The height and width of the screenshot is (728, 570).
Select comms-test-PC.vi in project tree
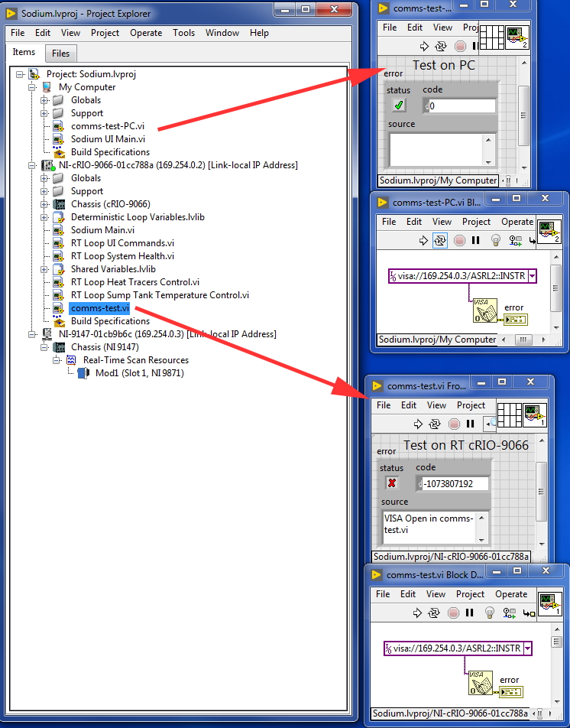(108, 126)
